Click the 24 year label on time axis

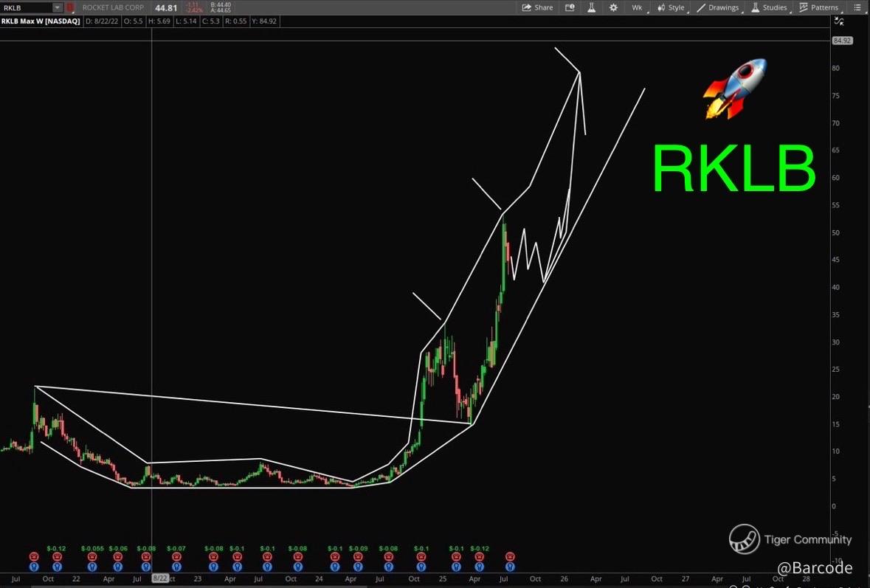point(319,578)
